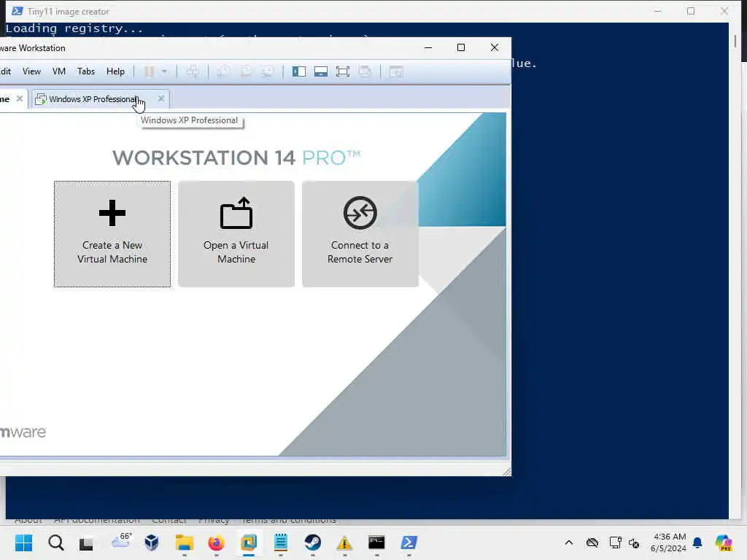The image size is (747, 560).
Task: Click Create a New Virtual Machine
Action: point(112,234)
